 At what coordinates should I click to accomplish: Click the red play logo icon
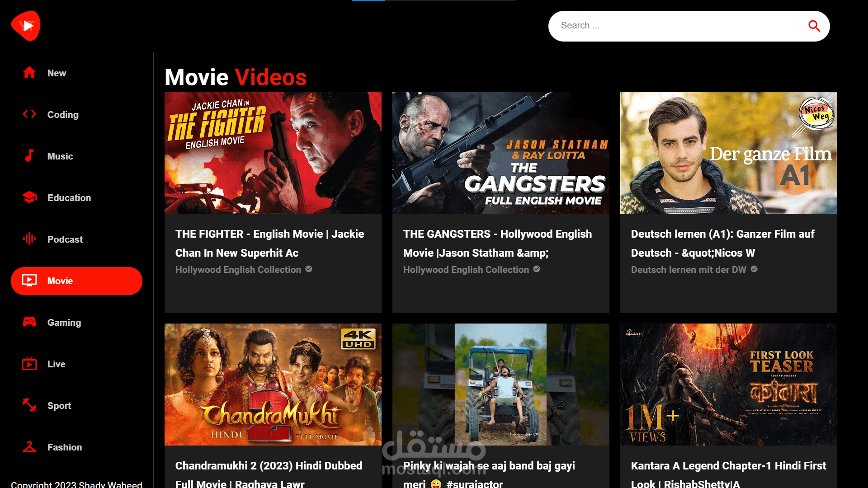coord(26,26)
